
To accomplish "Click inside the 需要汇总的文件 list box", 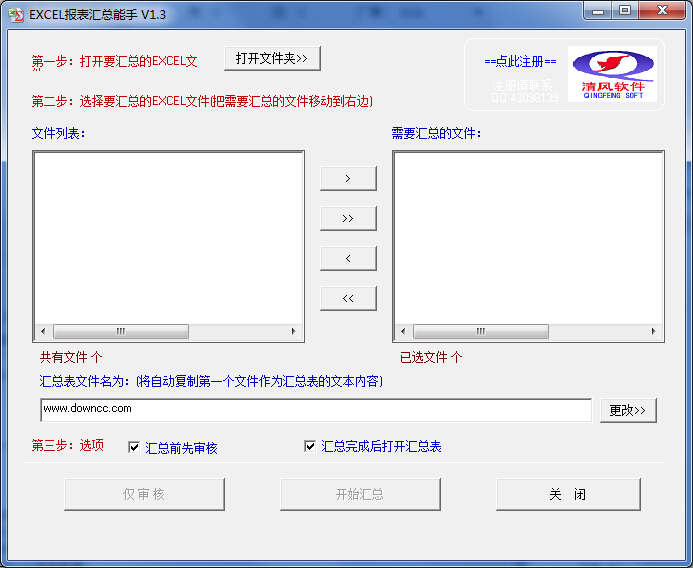I will (528, 237).
